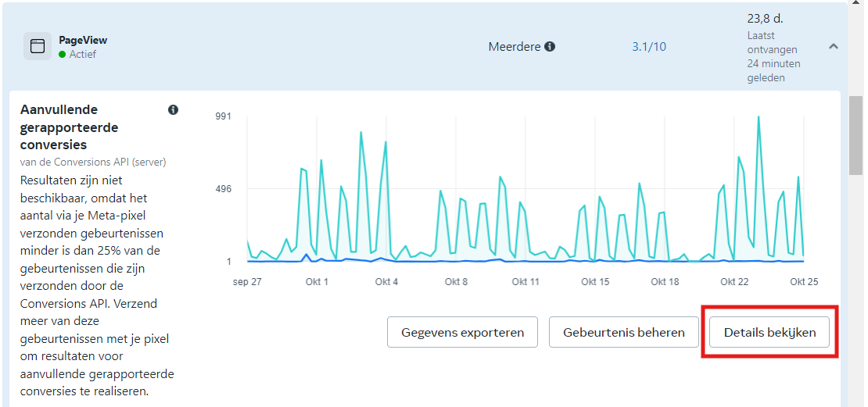Click the Okt 4 axis label
This screenshot has width=868, height=407.
[x=386, y=281]
